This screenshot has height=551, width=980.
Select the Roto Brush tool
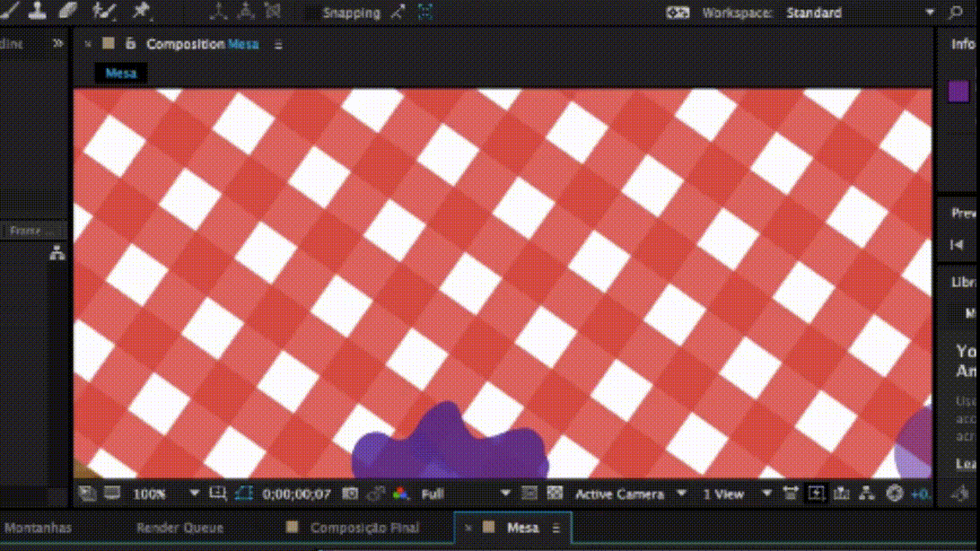click(x=105, y=11)
